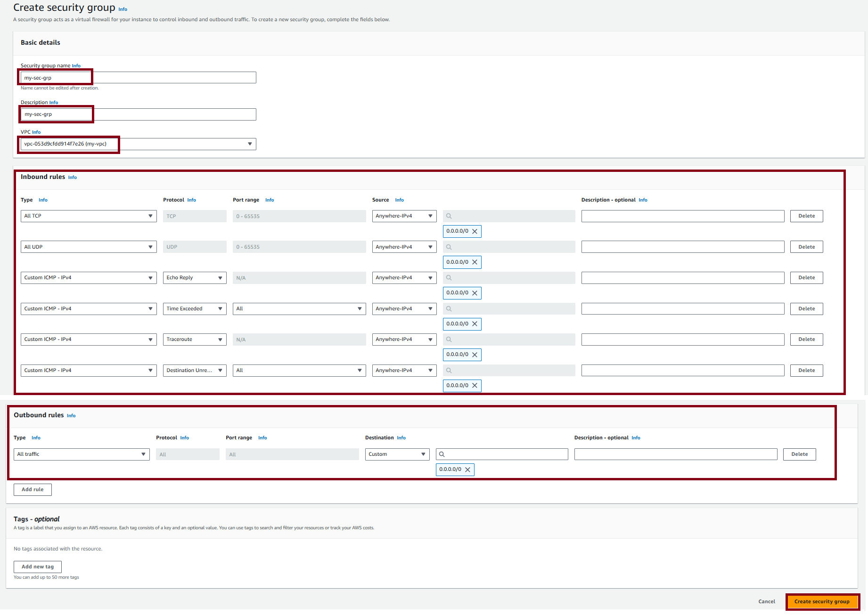The image size is (868, 615).
Task: Click the Add new tag button
Action: (x=38, y=567)
